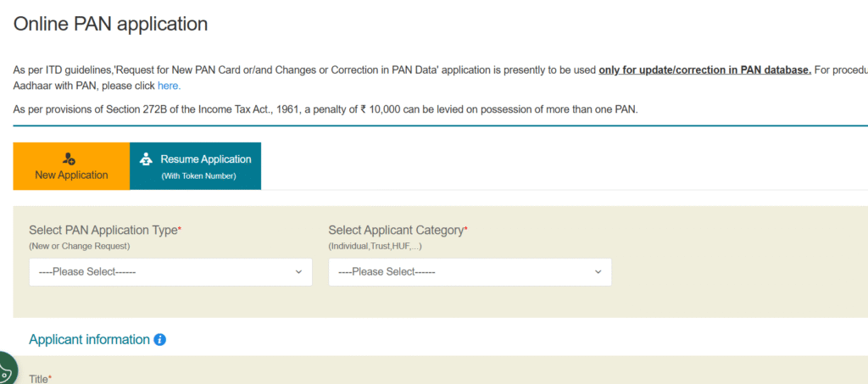Image resolution: width=868 pixels, height=384 pixels.
Task: Click the chevron arrow in Applicant Category box
Action: pos(598,272)
